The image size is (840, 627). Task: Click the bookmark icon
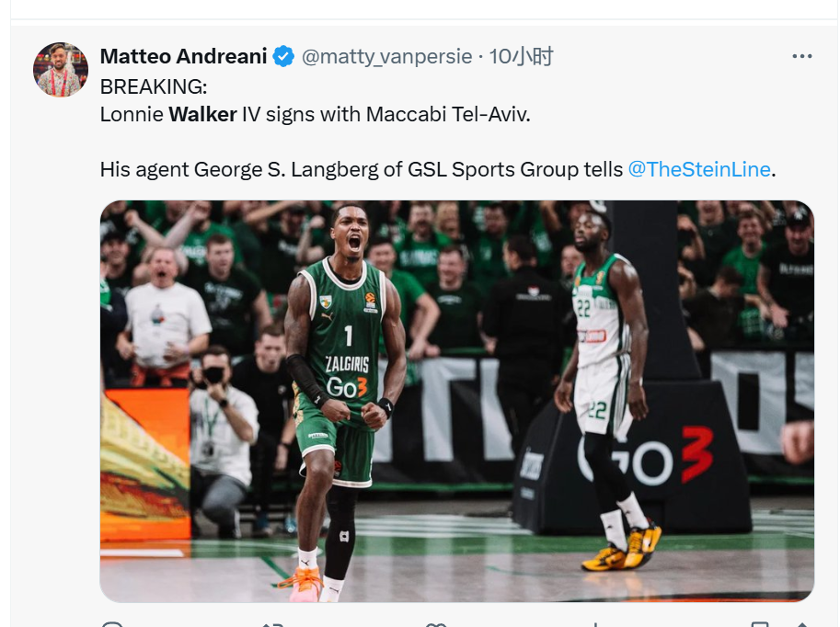760,624
